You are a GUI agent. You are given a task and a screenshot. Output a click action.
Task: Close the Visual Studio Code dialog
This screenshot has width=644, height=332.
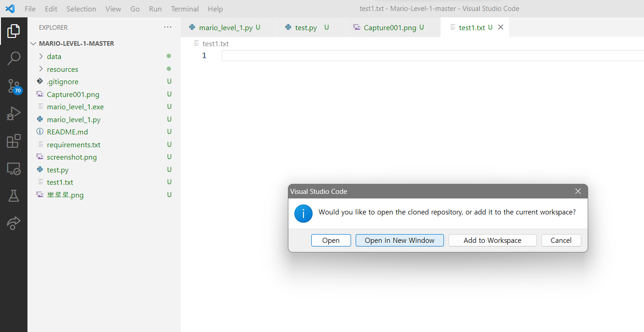[x=578, y=191]
